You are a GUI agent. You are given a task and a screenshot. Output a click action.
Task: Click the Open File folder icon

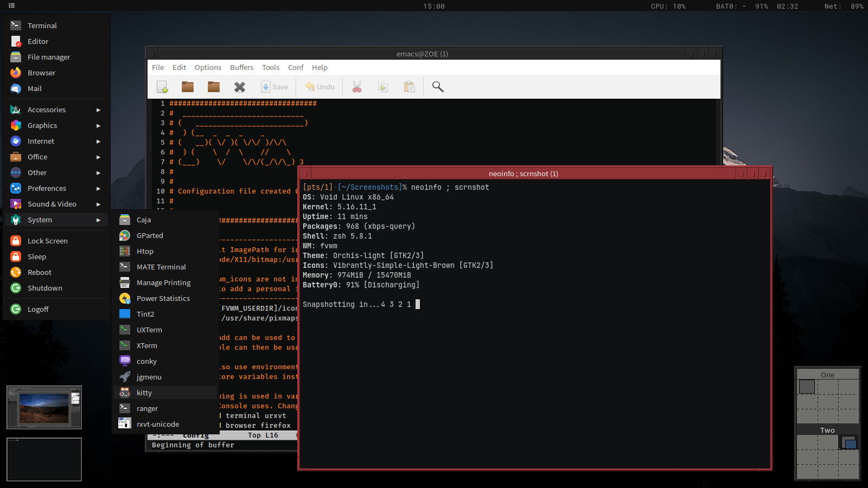[188, 87]
